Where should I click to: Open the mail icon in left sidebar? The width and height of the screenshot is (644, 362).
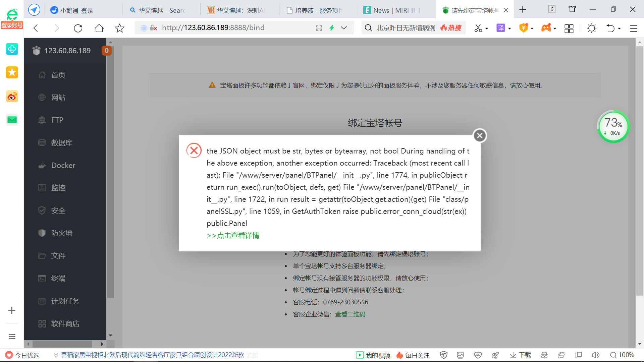tap(12, 120)
